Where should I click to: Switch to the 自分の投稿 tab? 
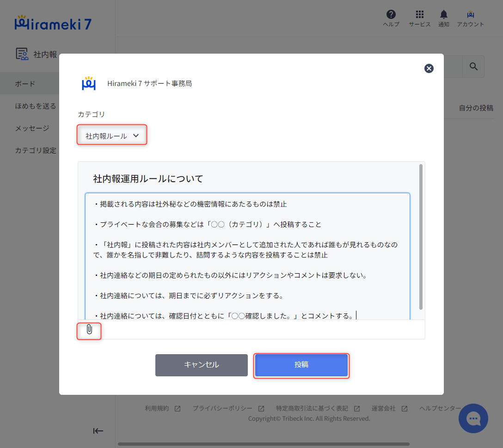point(476,108)
